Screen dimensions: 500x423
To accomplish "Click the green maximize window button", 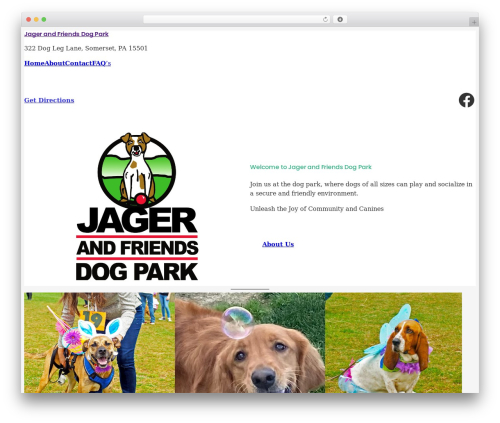I will tap(44, 20).
